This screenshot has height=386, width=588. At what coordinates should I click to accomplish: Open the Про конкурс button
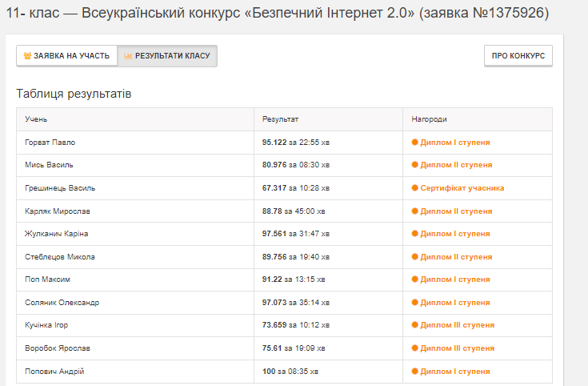coord(518,56)
